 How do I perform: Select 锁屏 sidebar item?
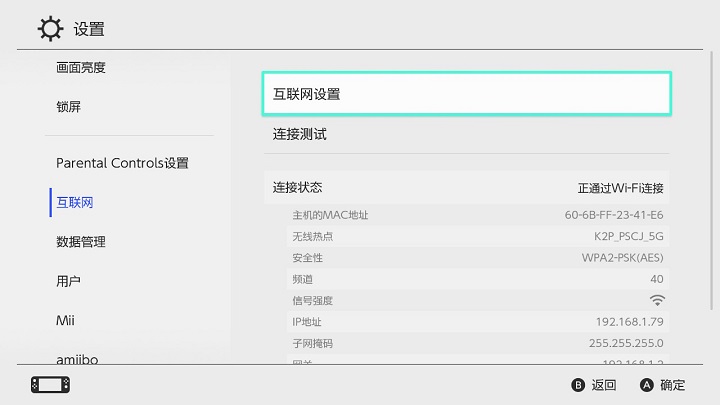pyautogui.click(x=68, y=107)
